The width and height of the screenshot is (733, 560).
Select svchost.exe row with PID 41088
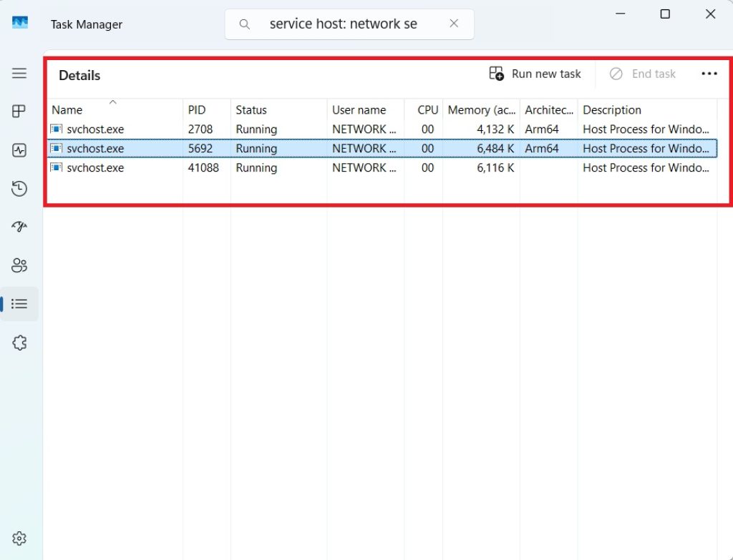click(382, 167)
